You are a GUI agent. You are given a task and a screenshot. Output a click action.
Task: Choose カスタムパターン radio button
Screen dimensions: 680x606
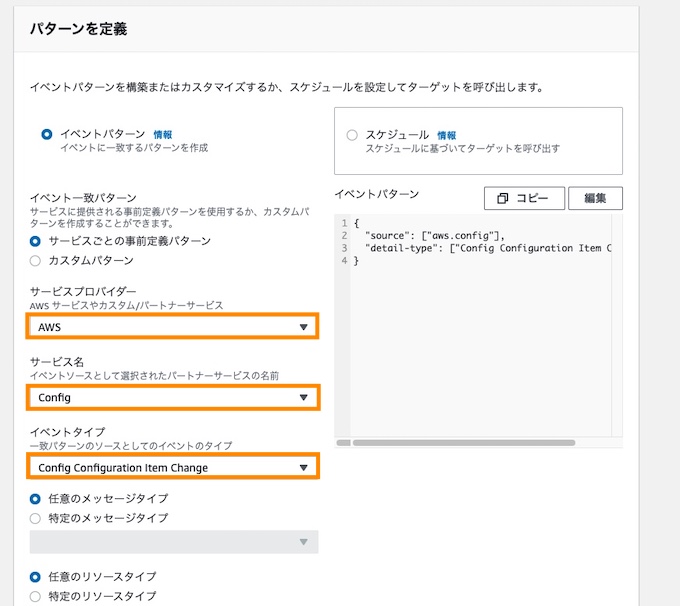(35, 261)
